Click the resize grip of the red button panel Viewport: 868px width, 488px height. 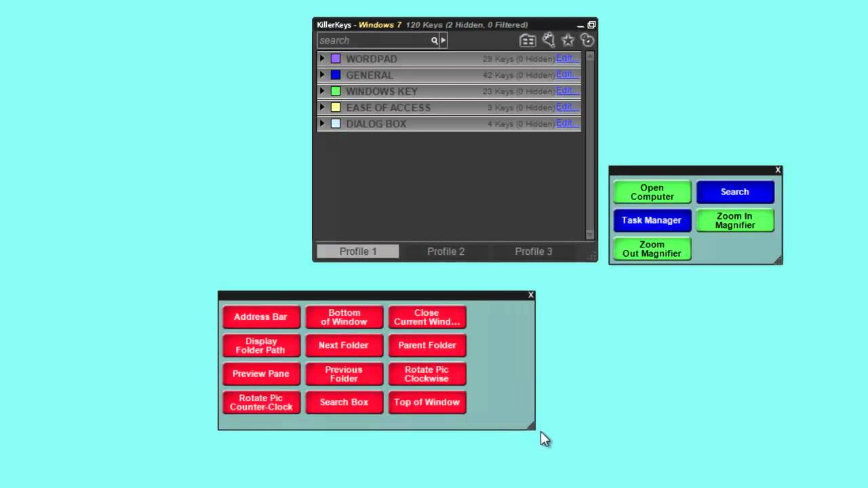point(530,425)
